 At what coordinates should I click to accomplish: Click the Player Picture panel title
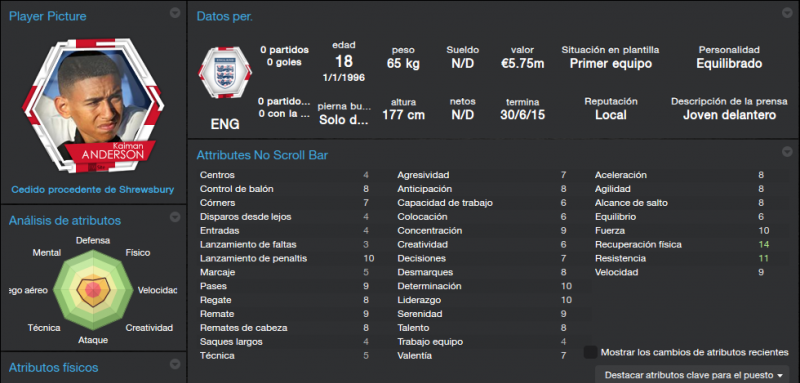47,16
